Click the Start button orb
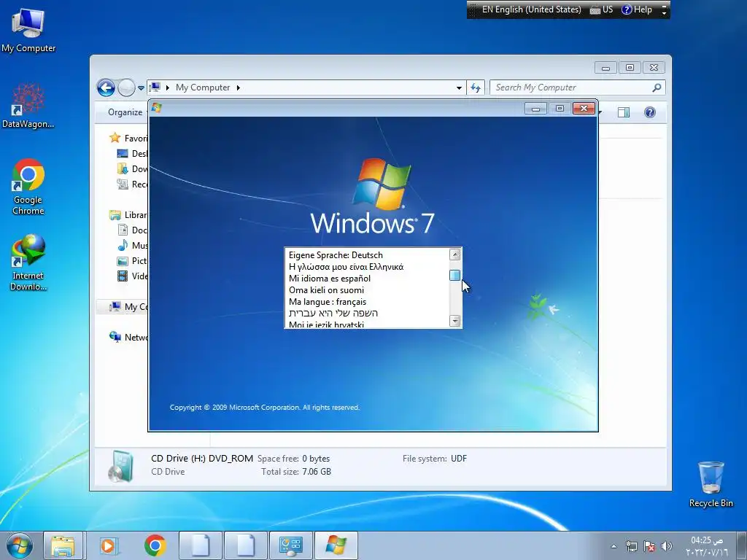 pyautogui.click(x=20, y=545)
